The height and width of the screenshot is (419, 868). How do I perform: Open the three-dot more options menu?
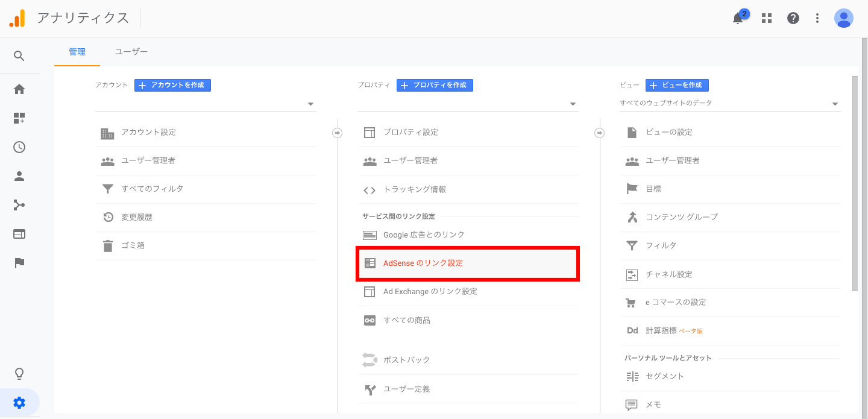click(x=817, y=18)
